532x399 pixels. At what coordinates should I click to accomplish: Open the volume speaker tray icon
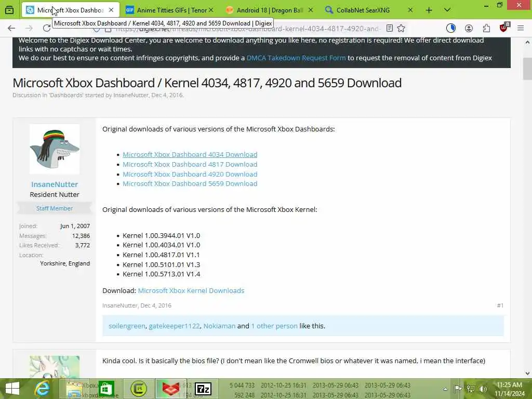coord(483,389)
